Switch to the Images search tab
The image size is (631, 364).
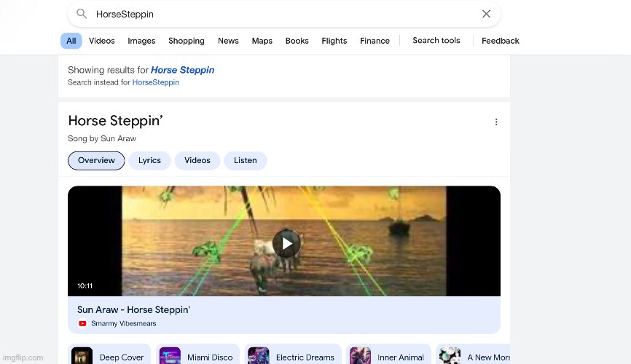141,41
